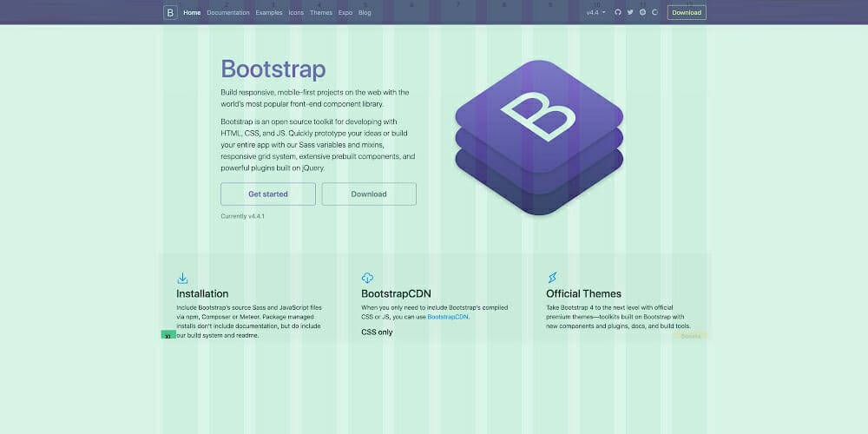Open Examples in the navbar
The height and width of the screenshot is (434, 868).
pyautogui.click(x=269, y=13)
